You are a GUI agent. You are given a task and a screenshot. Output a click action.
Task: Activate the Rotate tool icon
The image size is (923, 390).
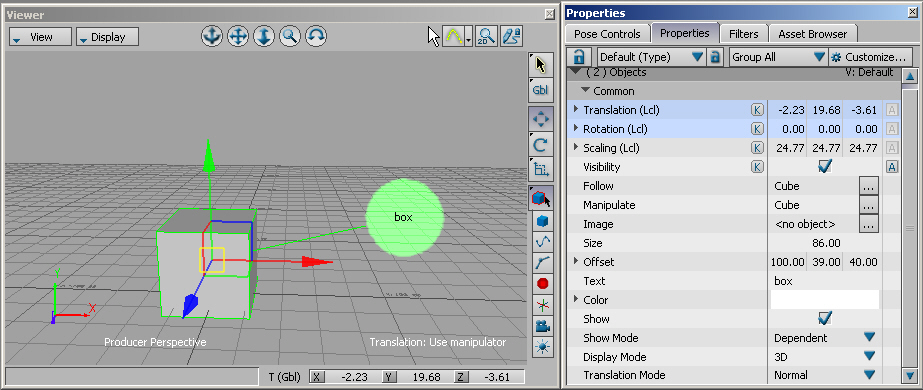(x=541, y=145)
